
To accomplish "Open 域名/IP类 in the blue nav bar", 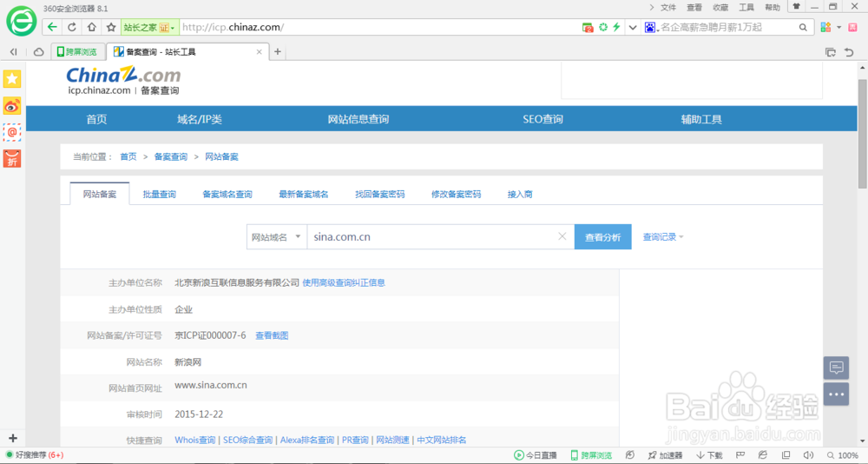I will click(x=200, y=119).
